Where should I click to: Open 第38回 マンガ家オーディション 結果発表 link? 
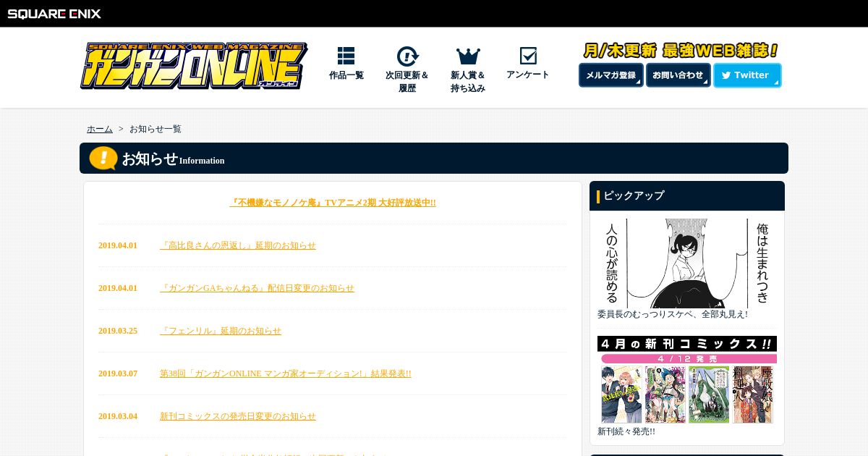tap(286, 373)
